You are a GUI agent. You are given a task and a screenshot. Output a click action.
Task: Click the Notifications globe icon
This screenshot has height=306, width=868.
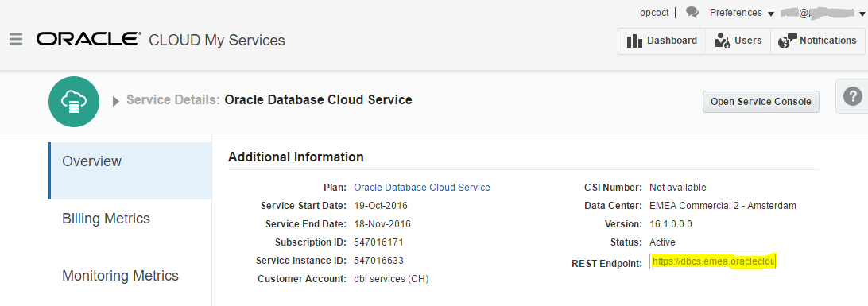tap(787, 41)
